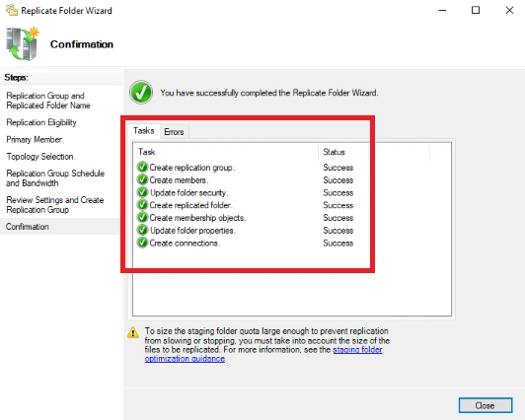This screenshot has width=525, height=420.
Task: Click the 'Primary Member' step
Action: pos(35,139)
